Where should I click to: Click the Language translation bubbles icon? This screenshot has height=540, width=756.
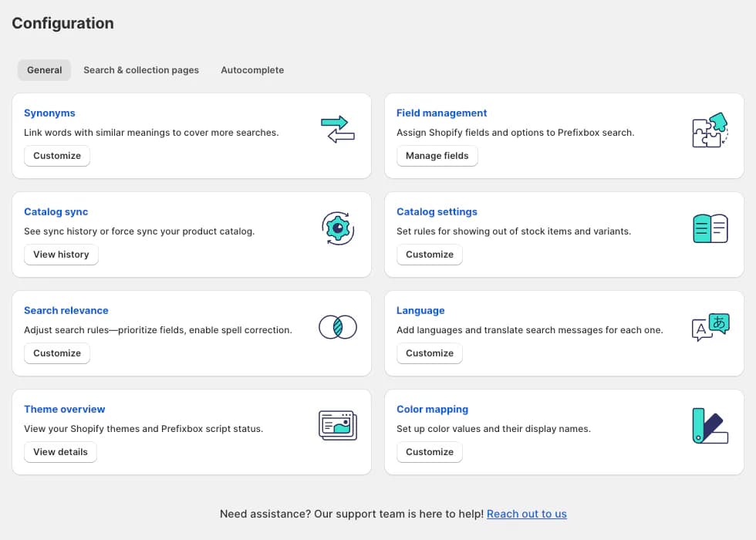[x=710, y=327]
